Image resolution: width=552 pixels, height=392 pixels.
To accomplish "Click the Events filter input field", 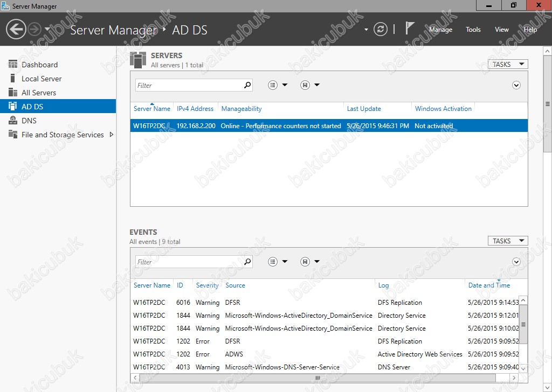I will point(189,262).
